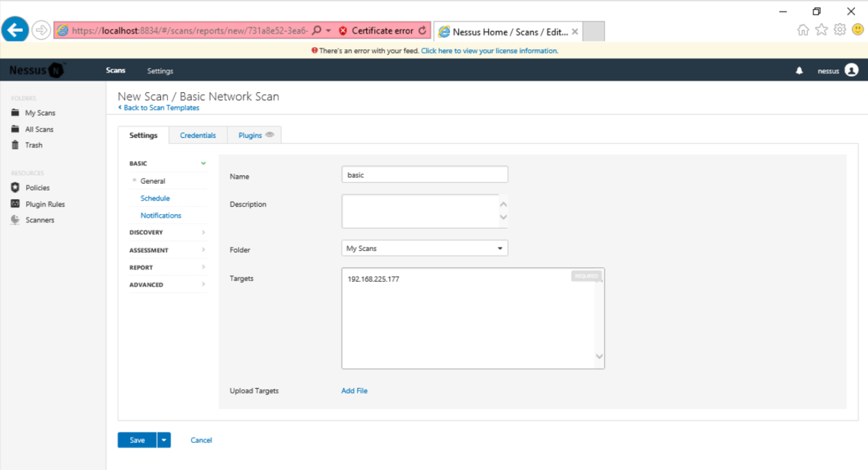
Task: Click into the Description text field
Action: [x=420, y=211]
